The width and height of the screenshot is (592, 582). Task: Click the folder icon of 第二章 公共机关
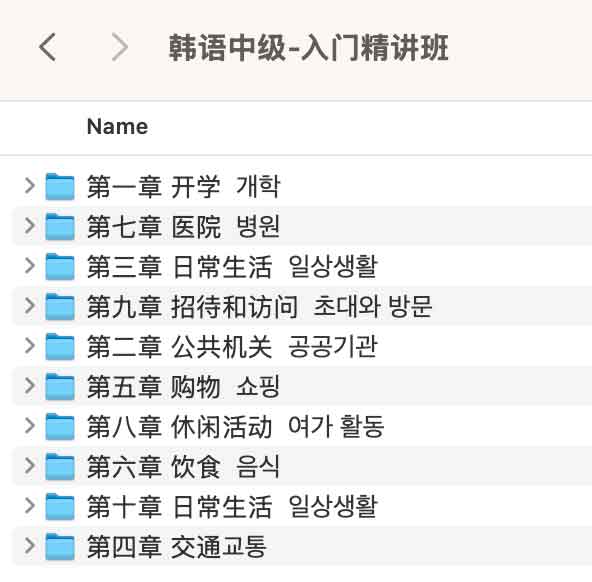pyautogui.click(x=60, y=346)
